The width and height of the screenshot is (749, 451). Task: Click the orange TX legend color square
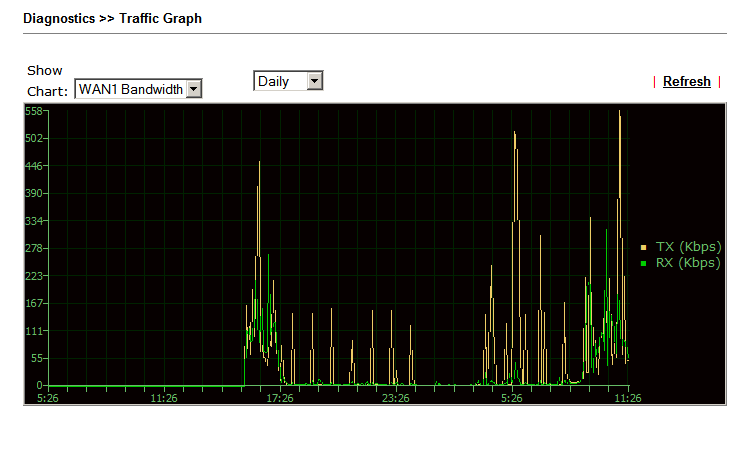click(644, 247)
